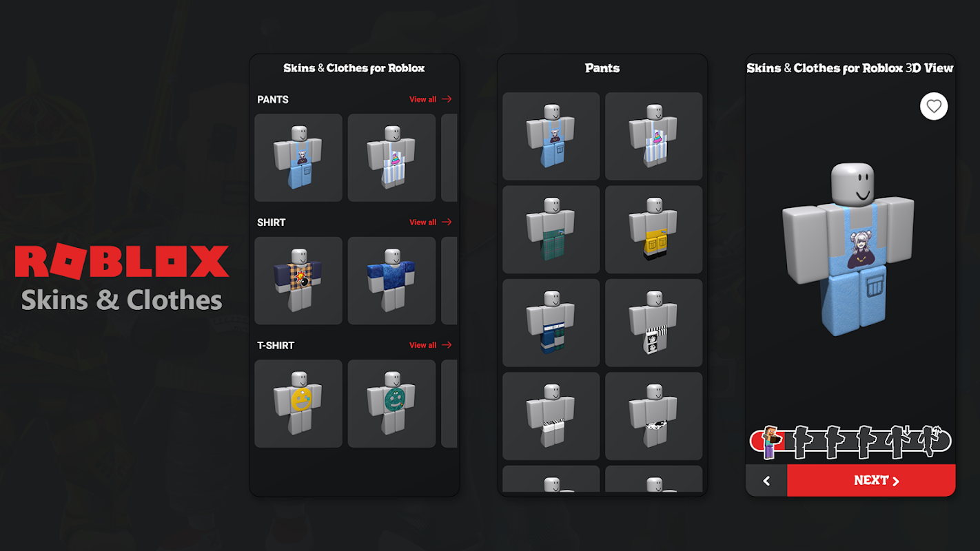Screen dimensions: 980x551
Task: Select the cow print shorts item
Action: [x=654, y=416]
